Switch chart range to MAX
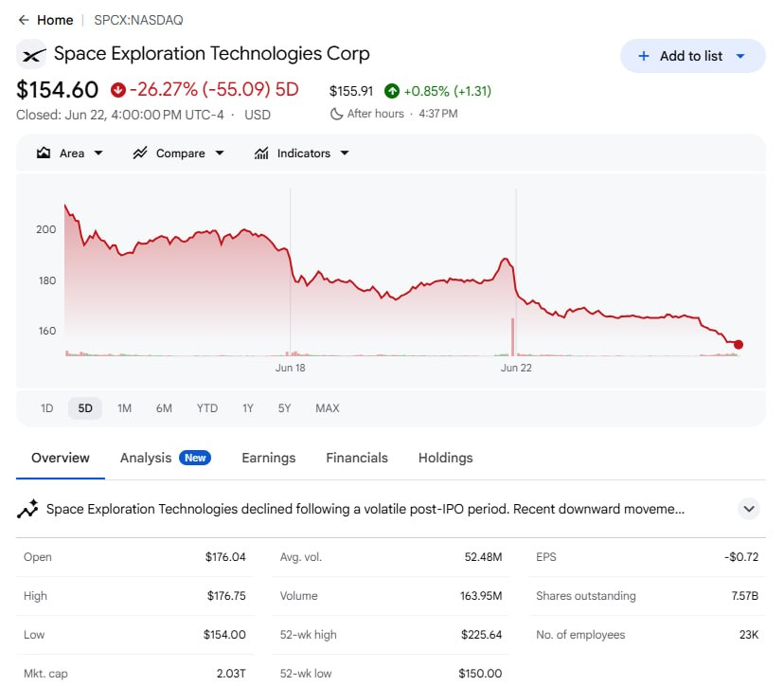The height and width of the screenshot is (686, 784). [x=328, y=408]
